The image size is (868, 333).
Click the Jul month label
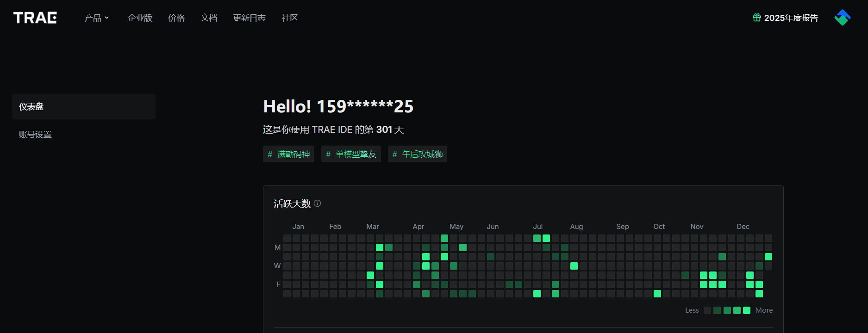pos(537,227)
